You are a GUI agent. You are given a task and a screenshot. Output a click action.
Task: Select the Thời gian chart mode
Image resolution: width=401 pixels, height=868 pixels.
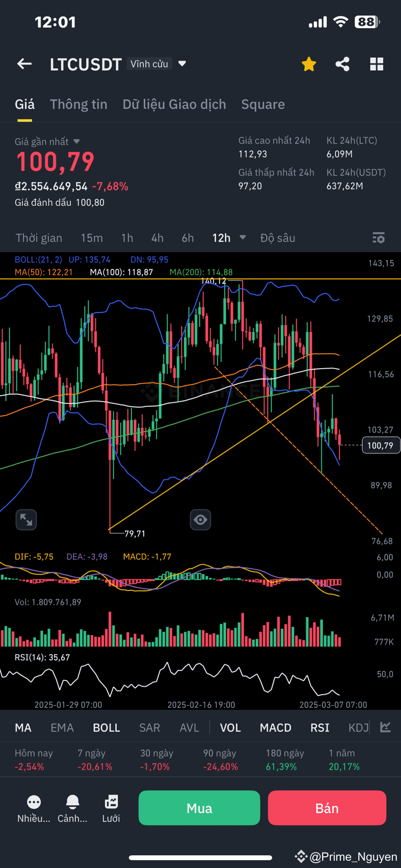point(39,238)
